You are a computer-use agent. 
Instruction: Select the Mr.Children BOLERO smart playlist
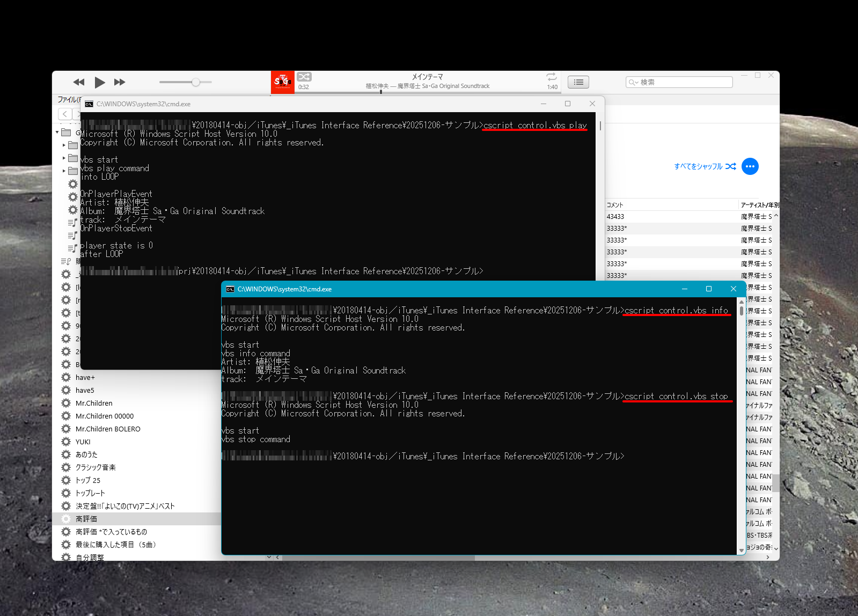click(108, 429)
